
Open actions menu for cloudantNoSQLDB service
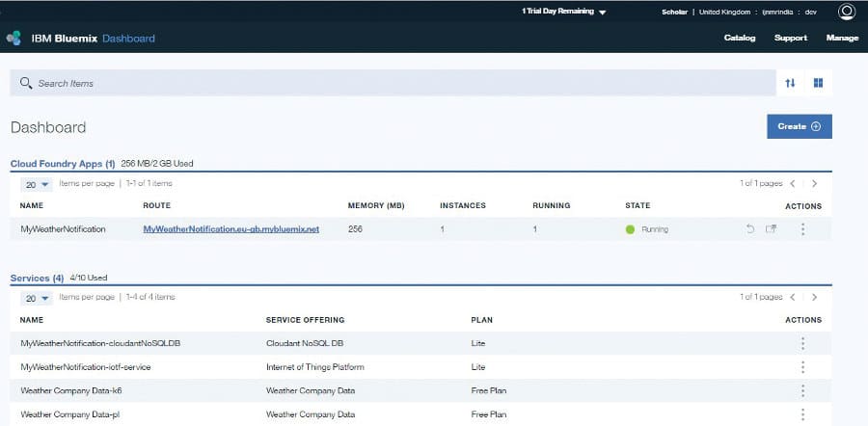[x=802, y=343]
